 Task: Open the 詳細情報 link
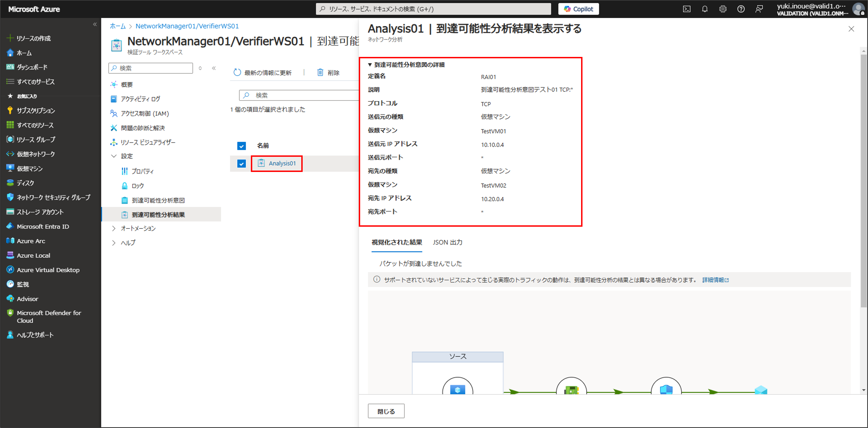[715, 280]
